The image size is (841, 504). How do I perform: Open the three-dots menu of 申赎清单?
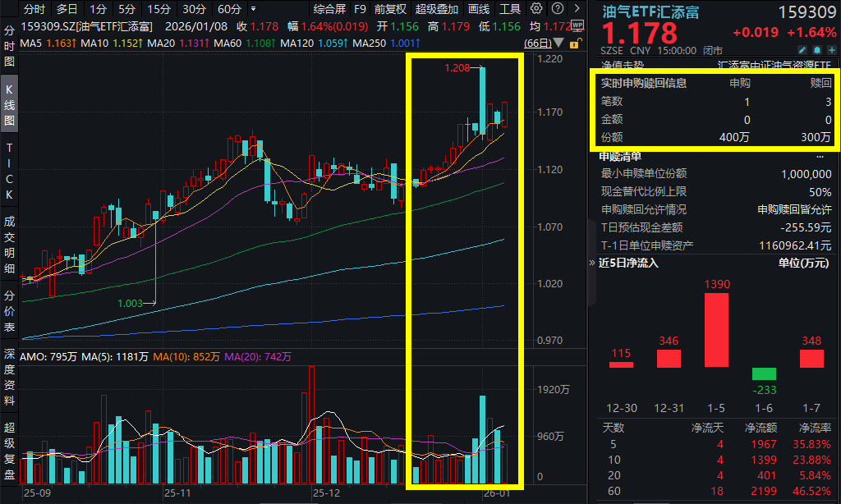tap(820, 157)
